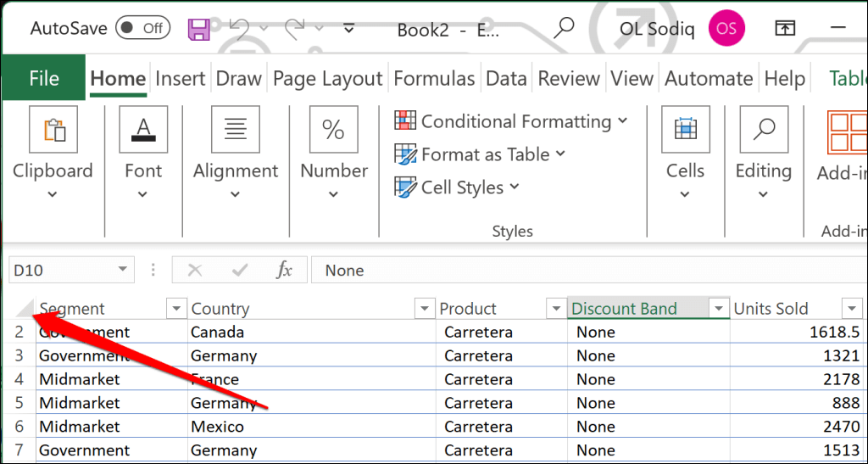Open the Cells group icon
The image size is (868, 464).
coord(685,130)
